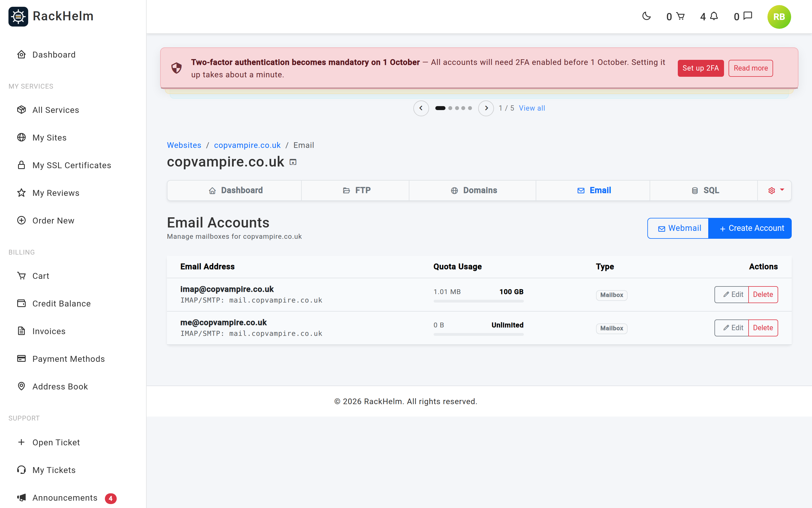Click Create Account button
Screen dimensions: 812x508
click(750, 229)
